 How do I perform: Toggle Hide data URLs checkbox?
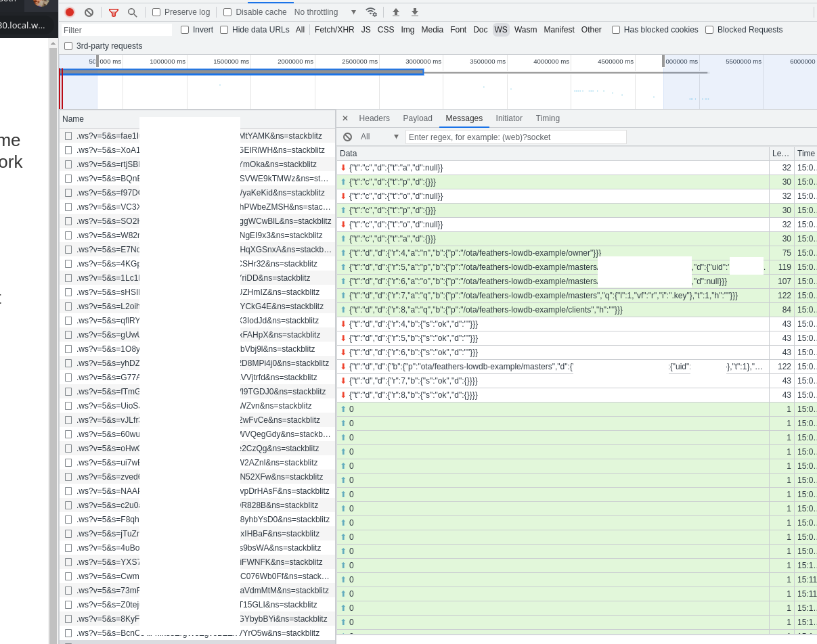[x=224, y=30]
